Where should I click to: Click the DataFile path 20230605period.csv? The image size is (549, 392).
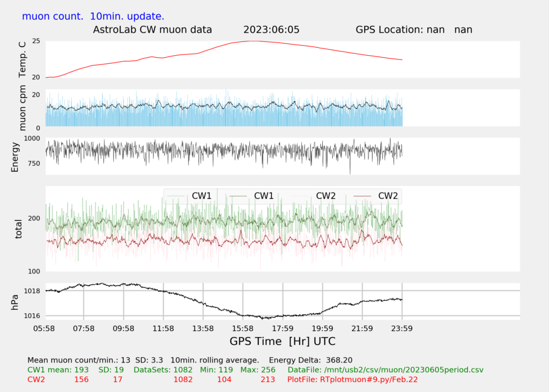(x=385, y=370)
